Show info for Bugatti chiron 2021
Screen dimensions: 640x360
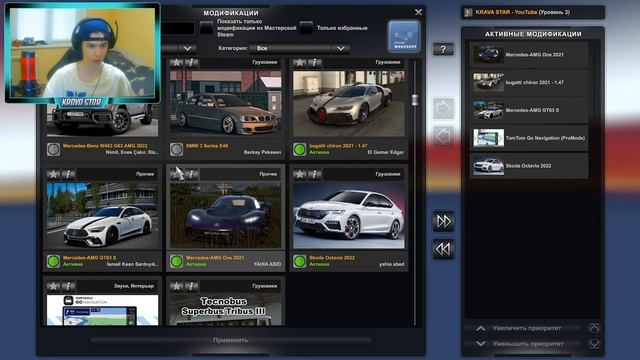pos(314,63)
